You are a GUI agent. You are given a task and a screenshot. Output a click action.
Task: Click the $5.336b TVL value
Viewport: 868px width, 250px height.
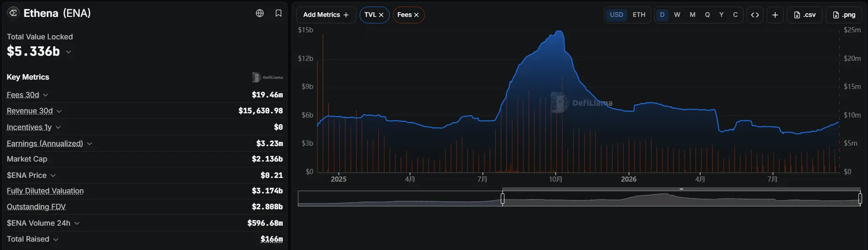33,51
